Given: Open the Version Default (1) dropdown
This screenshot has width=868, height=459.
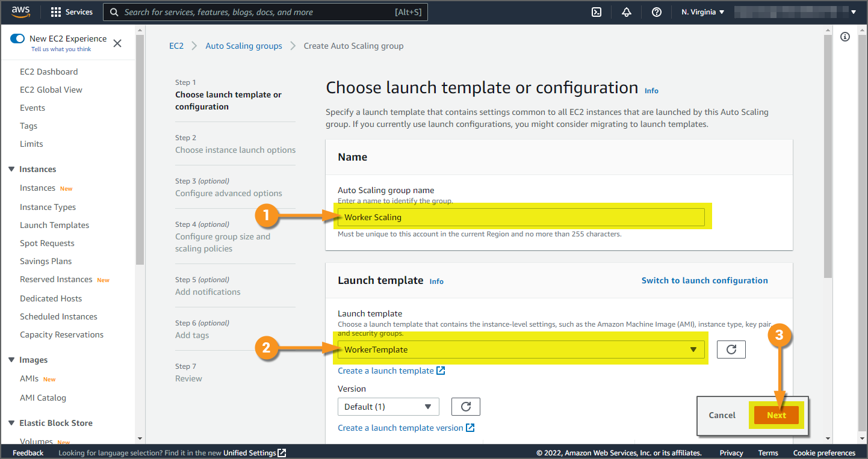Looking at the screenshot, I should (388, 407).
